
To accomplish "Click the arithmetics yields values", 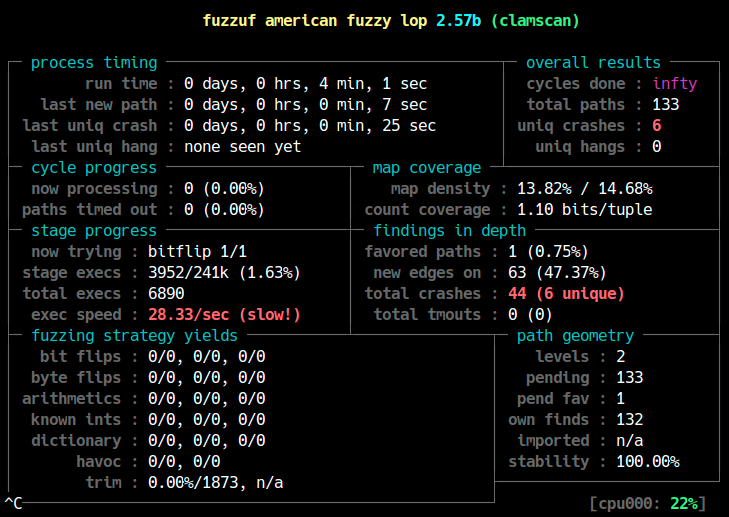I will tap(206, 399).
